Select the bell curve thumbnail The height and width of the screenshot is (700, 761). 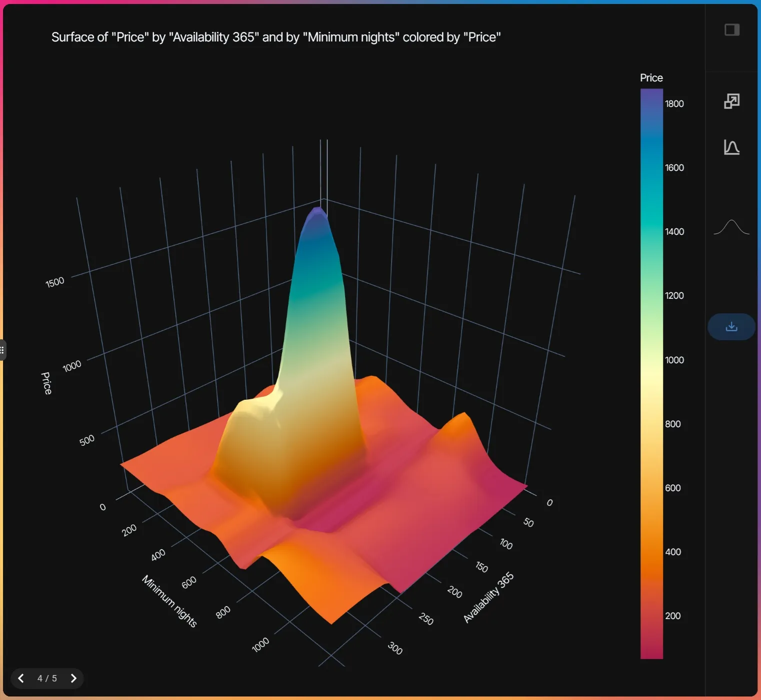731,227
